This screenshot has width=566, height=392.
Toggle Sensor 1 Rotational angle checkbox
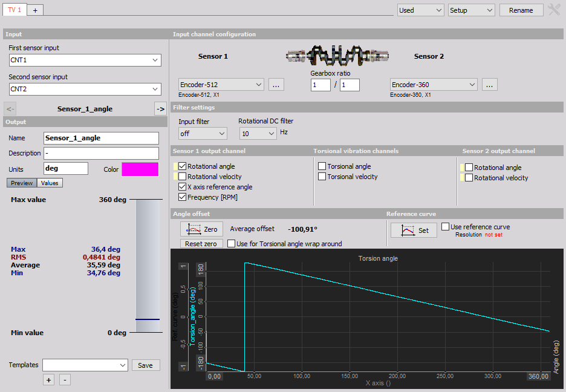182,166
